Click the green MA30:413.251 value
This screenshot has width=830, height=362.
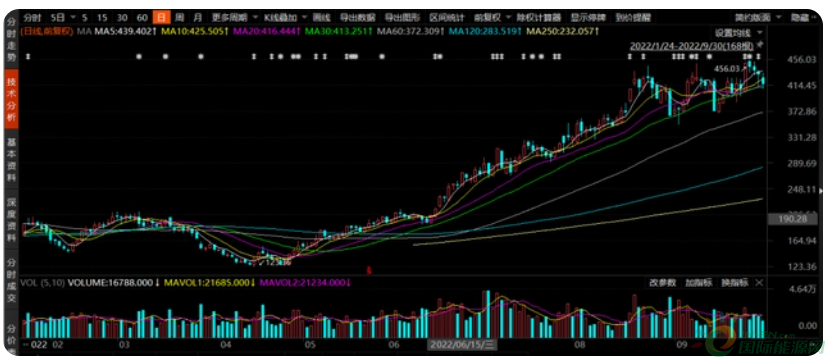pyautogui.click(x=338, y=32)
